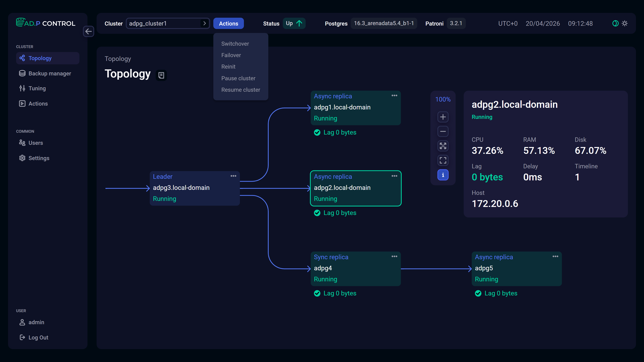Open the adpg_cluster1 cluster dropdown
Image resolution: width=644 pixels, height=362 pixels.
coord(168,24)
